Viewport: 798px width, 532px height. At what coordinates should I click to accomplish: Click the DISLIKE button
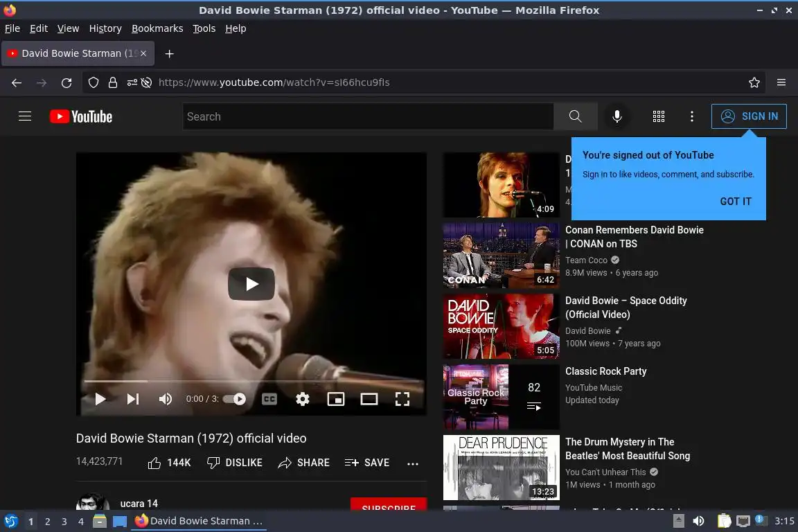235,463
